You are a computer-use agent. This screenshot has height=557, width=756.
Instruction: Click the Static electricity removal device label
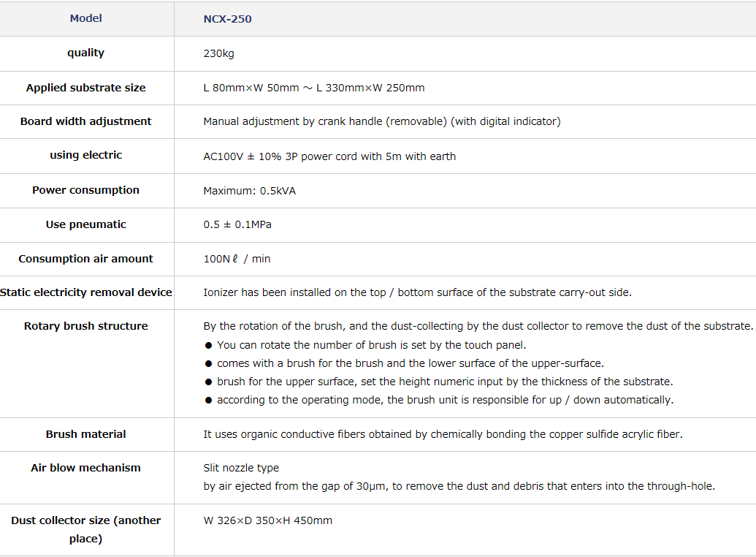click(x=85, y=292)
